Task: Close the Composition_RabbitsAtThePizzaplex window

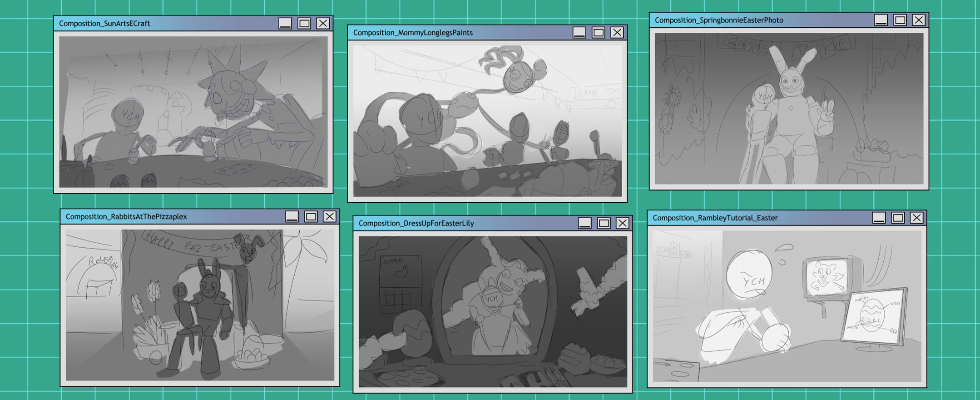Action: (330, 216)
